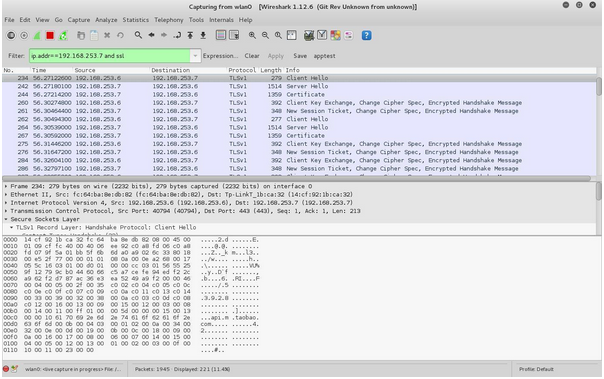
Task: Click inside the green display filter field
Action: [x=109, y=56]
